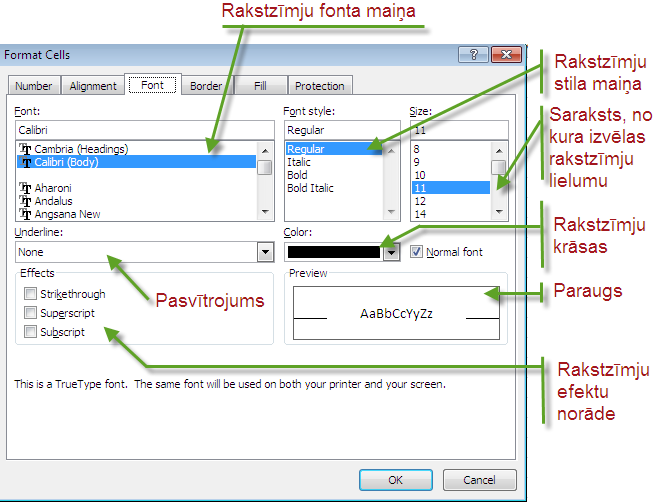Click the Cancel button
The height and width of the screenshot is (503, 654).
click(x=480, y=480)
